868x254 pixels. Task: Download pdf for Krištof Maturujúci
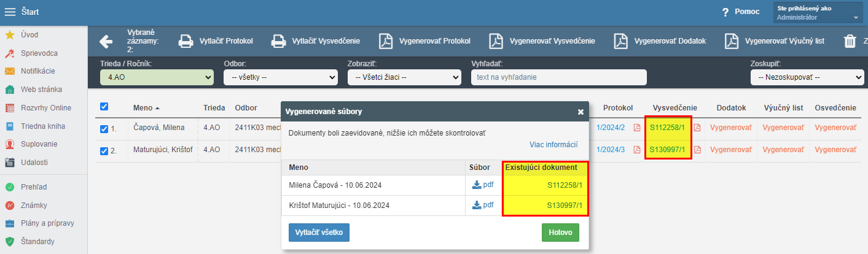point(483,206)
